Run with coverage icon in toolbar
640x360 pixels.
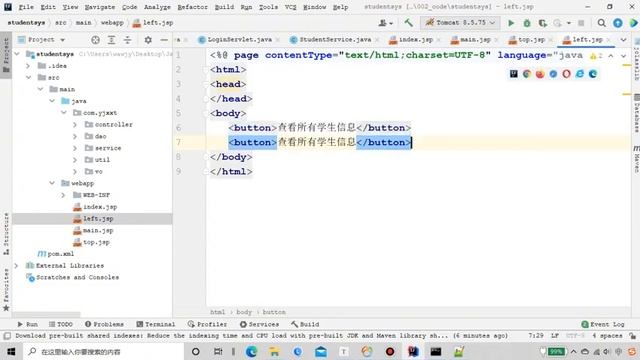(x=542, y=23)
